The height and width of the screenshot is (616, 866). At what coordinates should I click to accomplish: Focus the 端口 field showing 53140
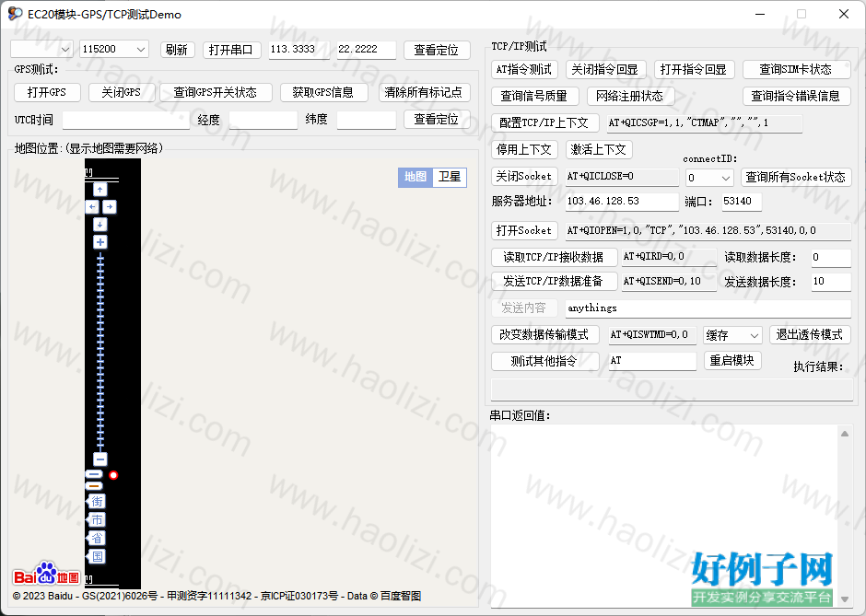point(742,202)
